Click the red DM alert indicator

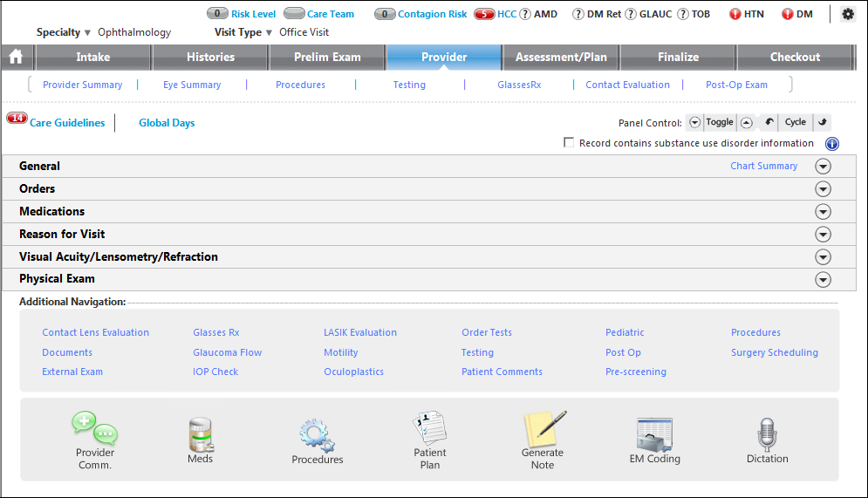[787, 14]
